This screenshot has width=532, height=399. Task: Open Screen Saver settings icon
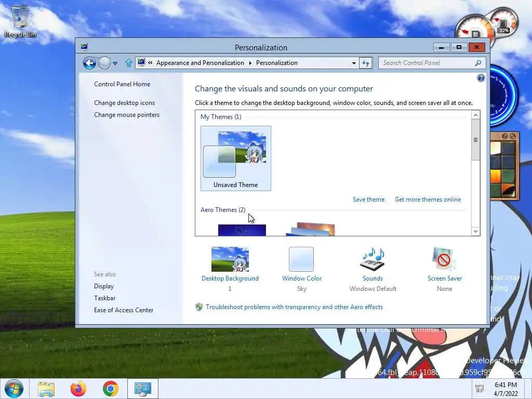444,259
